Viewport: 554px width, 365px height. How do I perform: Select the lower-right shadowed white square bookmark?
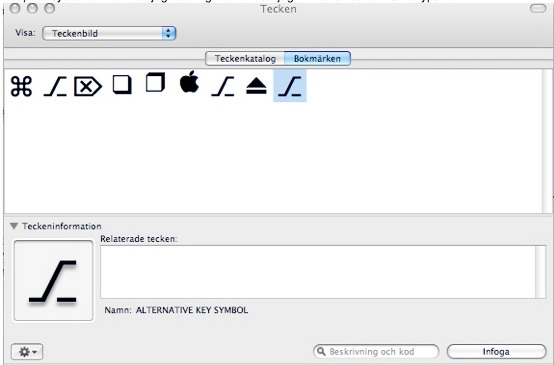pyautogui.click(x=122, y=85)
